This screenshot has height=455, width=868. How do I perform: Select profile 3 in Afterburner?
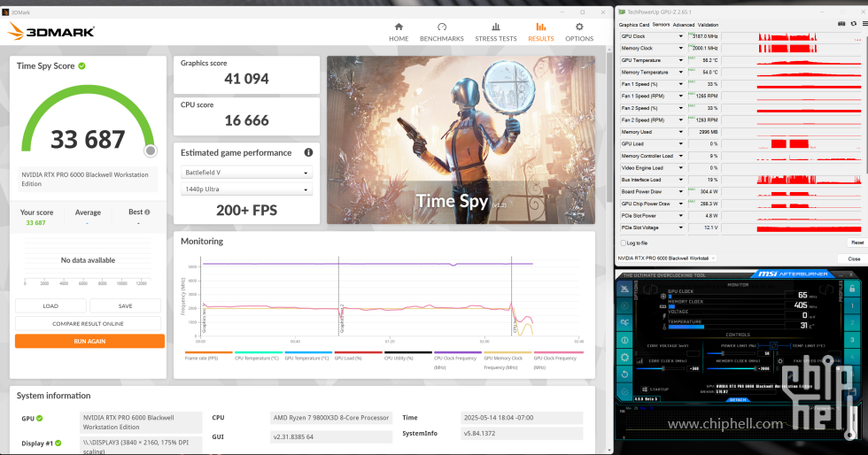852,340
